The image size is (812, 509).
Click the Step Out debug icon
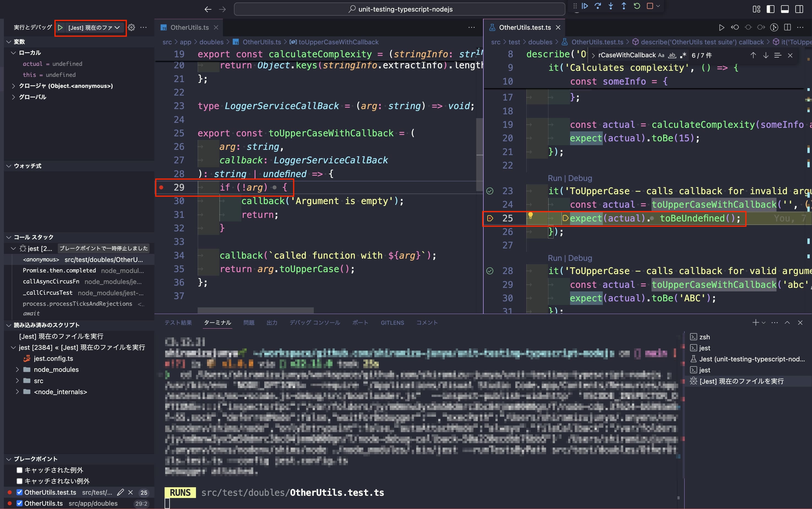tap(624, 6)
